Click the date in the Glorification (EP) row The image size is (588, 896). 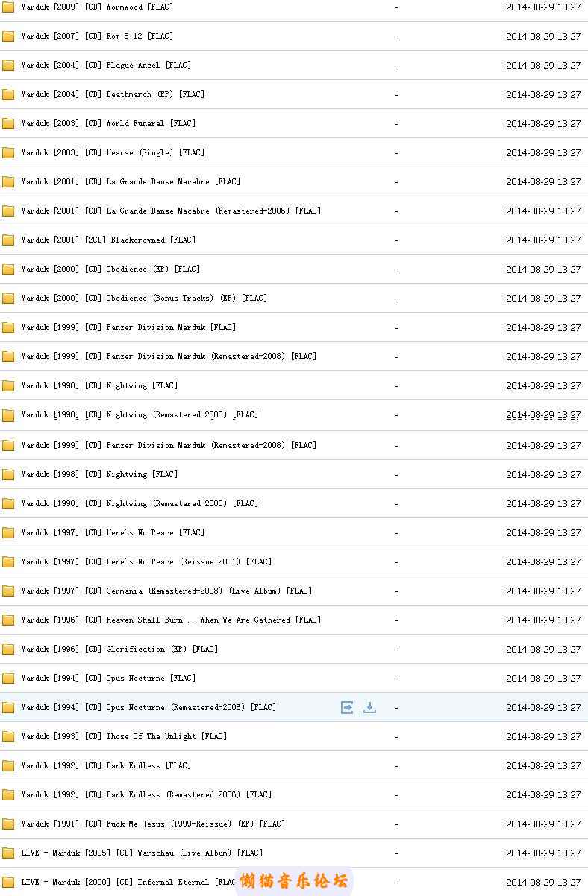click(x=543, y=649)
